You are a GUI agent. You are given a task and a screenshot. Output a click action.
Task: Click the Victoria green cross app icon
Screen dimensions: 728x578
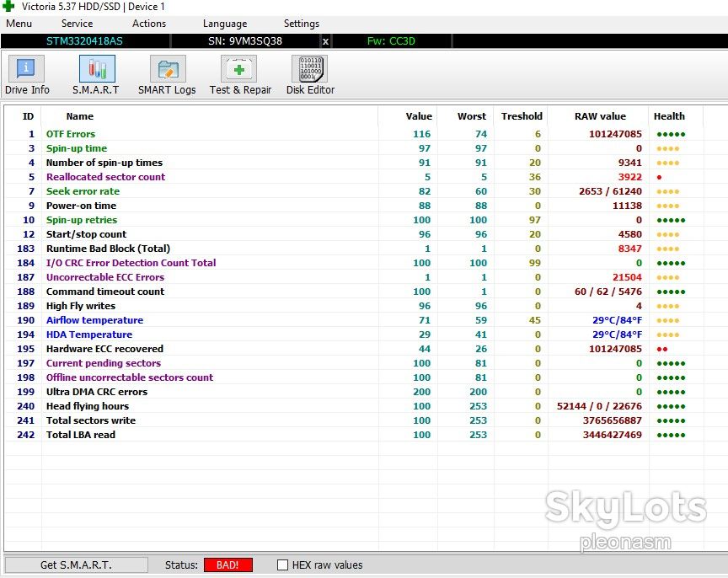[8, 7]
